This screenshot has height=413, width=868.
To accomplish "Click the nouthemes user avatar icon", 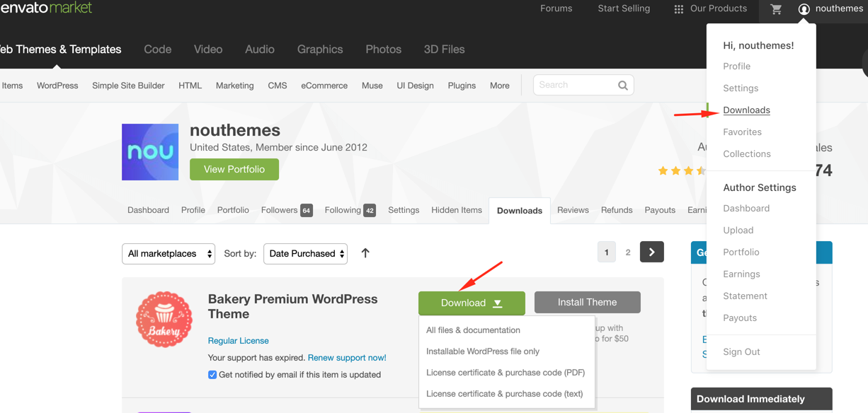I will (804, 9).
